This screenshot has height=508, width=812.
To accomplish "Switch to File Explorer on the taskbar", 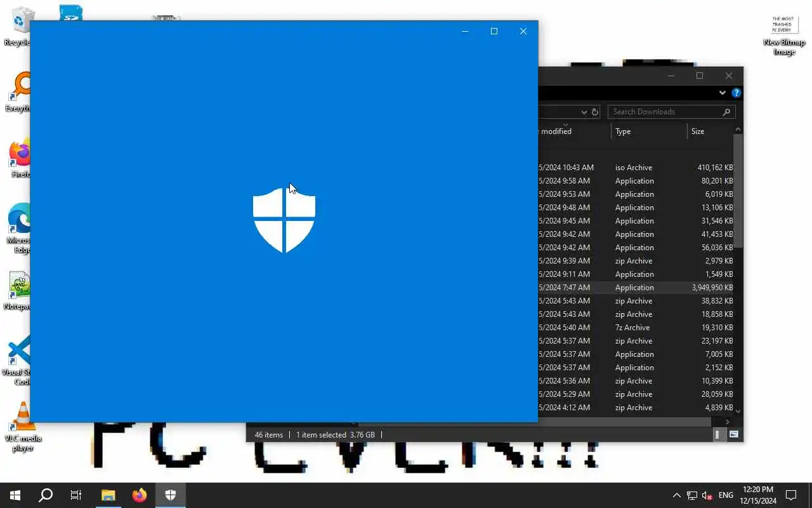I will [108, 495].
